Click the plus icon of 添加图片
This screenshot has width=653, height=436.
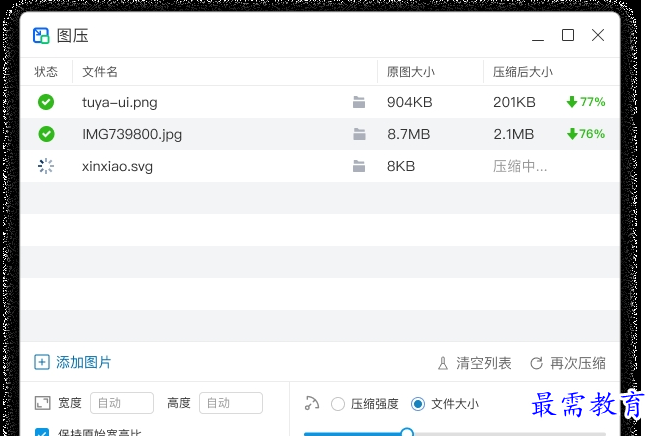(42, 362)
